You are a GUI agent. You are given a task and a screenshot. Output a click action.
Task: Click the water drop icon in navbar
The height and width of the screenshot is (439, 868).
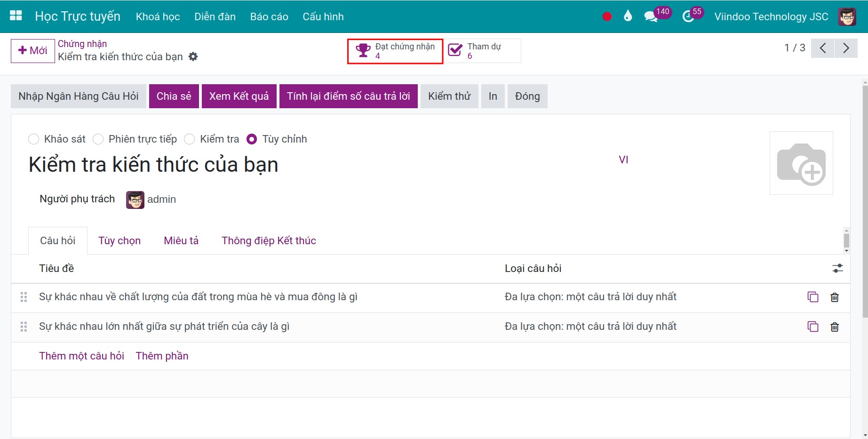628,16
